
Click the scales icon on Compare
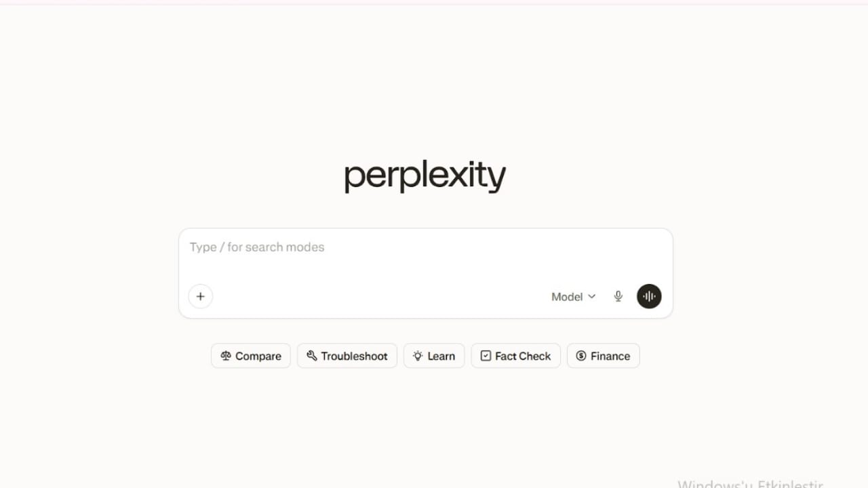click(226, 356)
